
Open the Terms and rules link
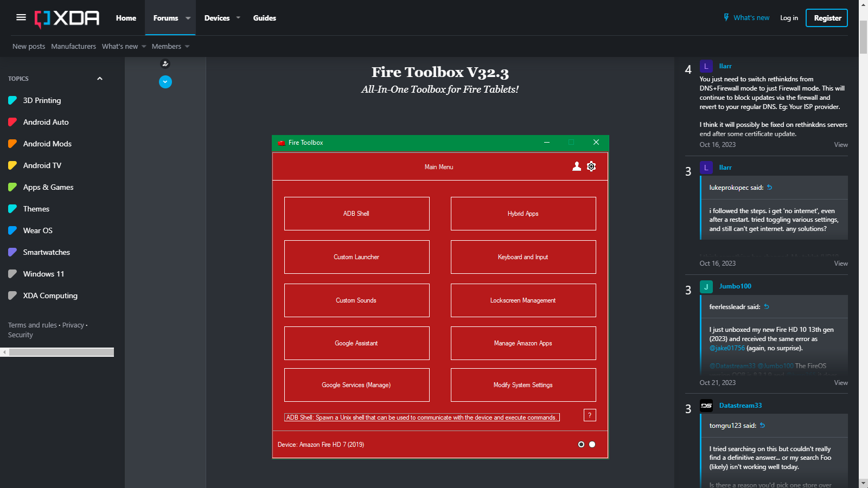(33, 325)
